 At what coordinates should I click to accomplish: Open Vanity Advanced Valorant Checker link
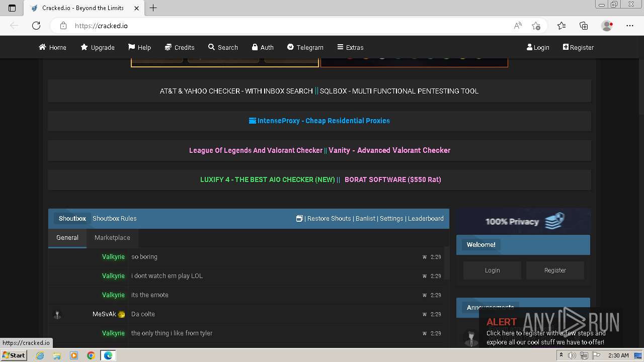pyautogui.click(x=389, y=150)
